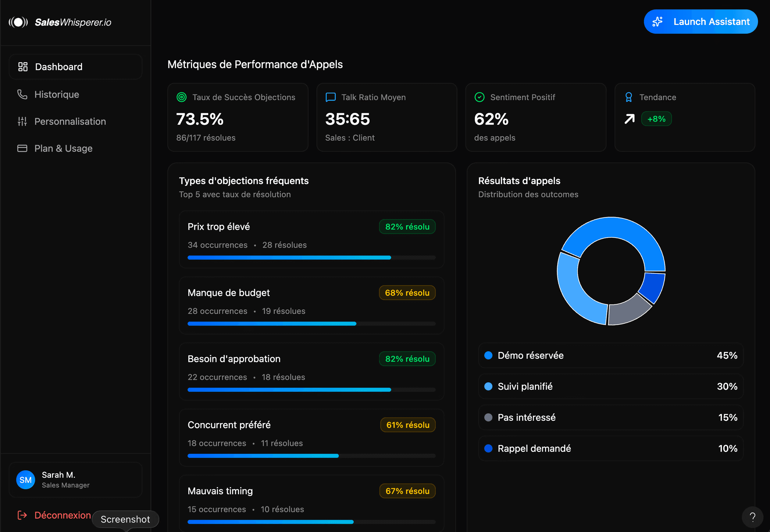The width and height of the screenshot is (770, 532).
Task: Click the chat bubble icon on Talk Ratio Moyen
Action: (330, 97)
